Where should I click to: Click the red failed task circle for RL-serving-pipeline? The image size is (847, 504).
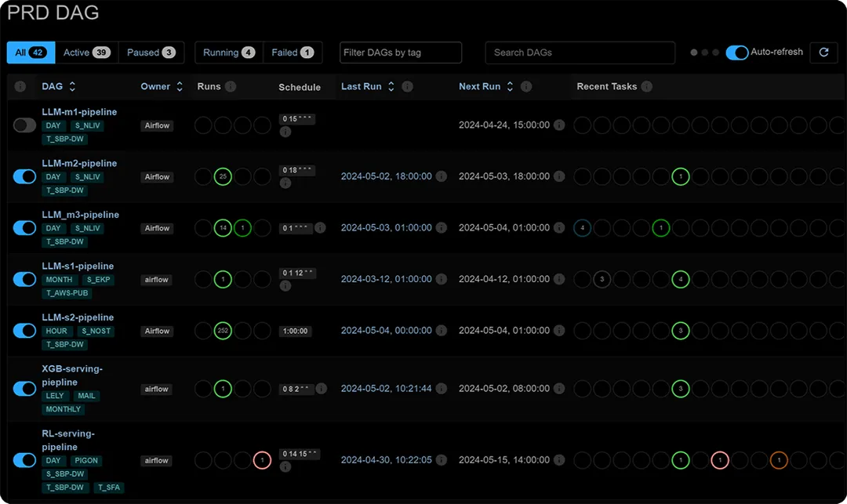click(x=720, y=460)
